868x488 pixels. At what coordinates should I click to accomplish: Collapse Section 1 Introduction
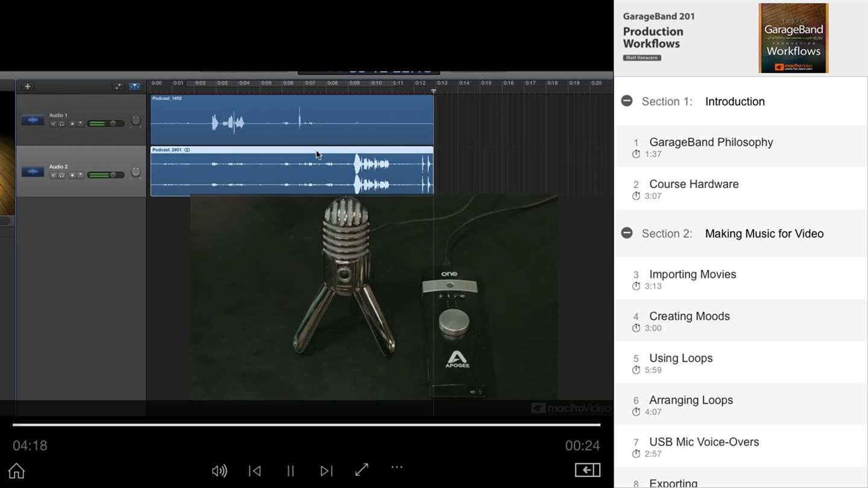(x=627, y=101)
